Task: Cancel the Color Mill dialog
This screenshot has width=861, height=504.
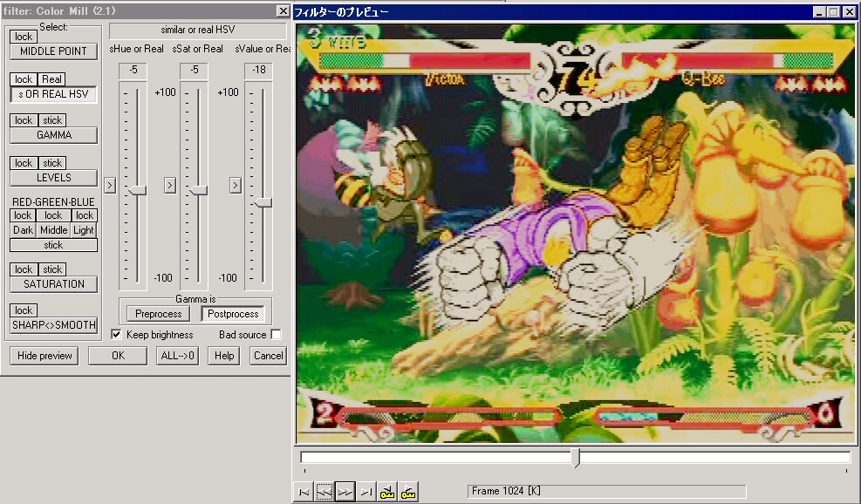Action: (268, 356)
